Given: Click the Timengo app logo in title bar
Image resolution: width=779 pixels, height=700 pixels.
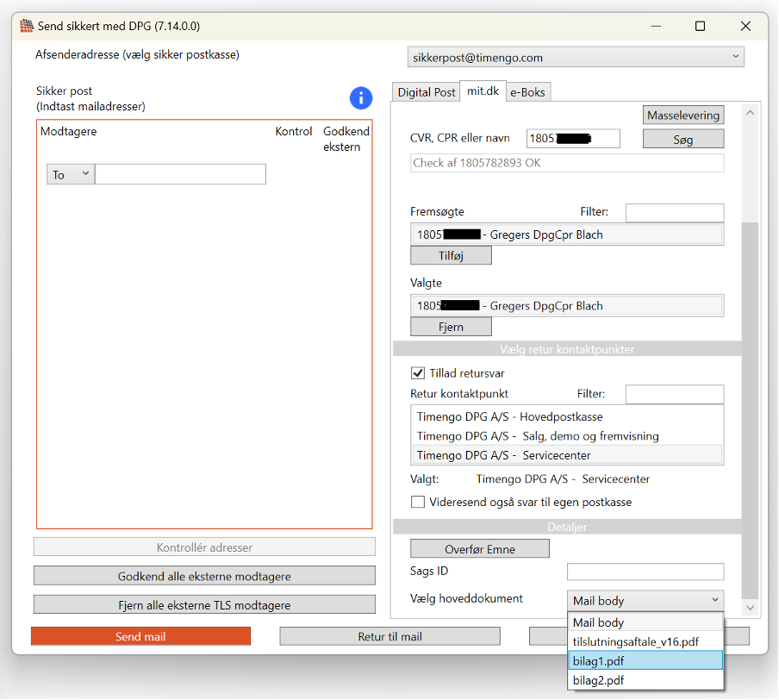Looking at the screenshot, I should (27, 26).
